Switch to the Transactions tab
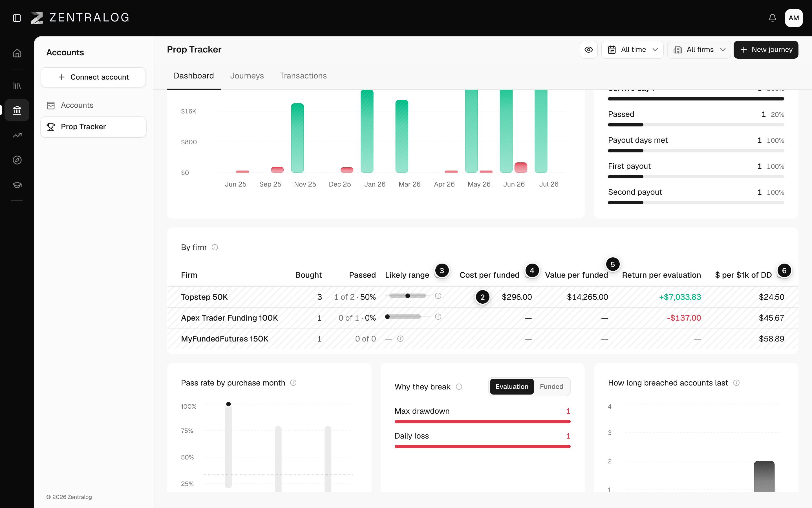The image size is (812, 508). coord(303,76)
